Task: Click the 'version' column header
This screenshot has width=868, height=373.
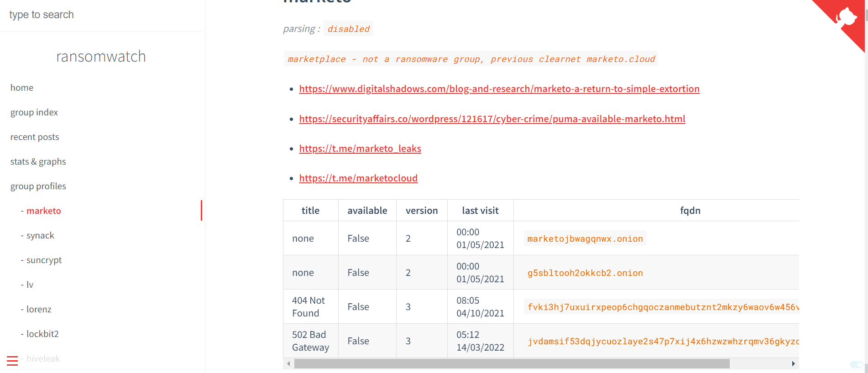Action: tap(422, 211)
